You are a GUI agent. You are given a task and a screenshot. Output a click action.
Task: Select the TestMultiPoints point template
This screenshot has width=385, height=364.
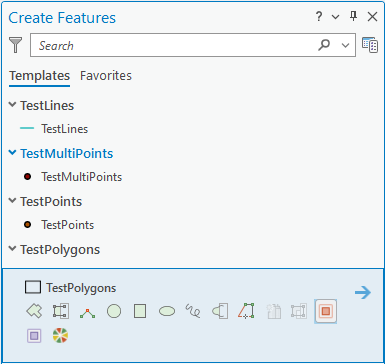(82, 177)
